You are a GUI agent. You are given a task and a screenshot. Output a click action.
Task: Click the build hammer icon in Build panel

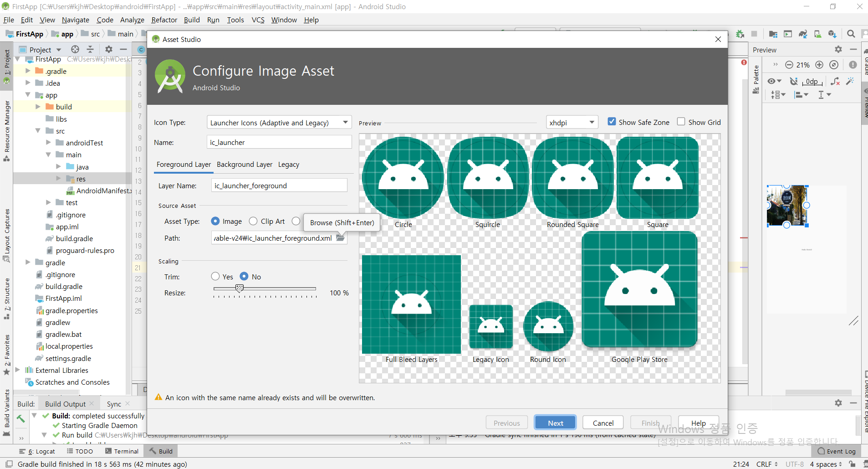(21, 418)
